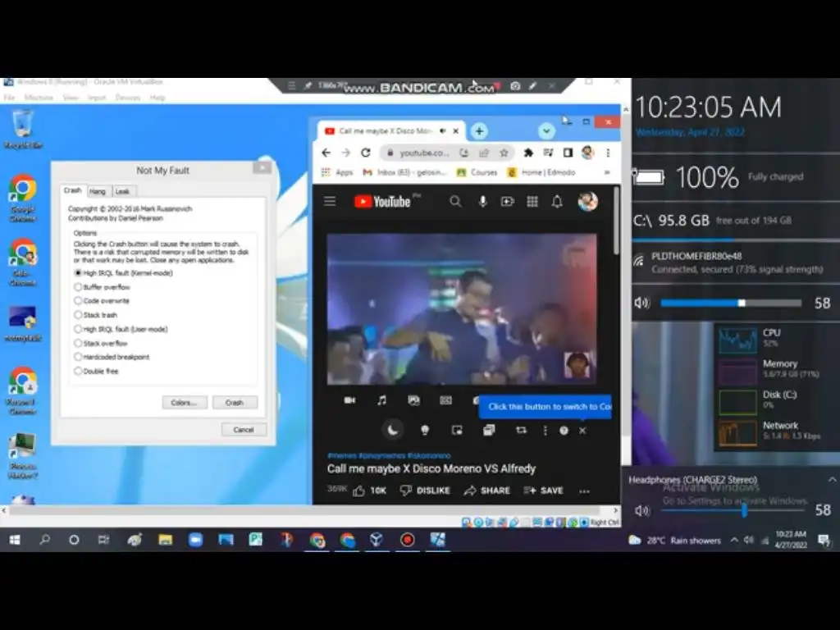Click the SHARE button
The image size is (840, 630).
[487, 491]
